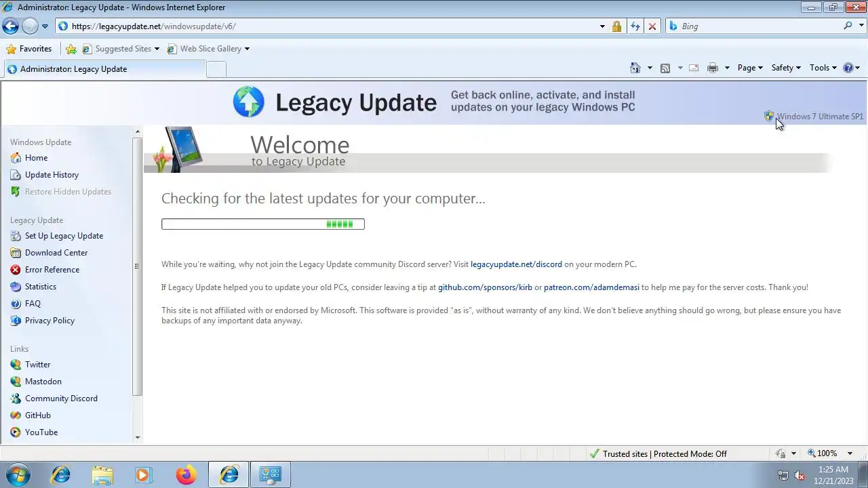Click the Error Reference red X icon
This screenshot has height=488, width=868.
point(16,270)
